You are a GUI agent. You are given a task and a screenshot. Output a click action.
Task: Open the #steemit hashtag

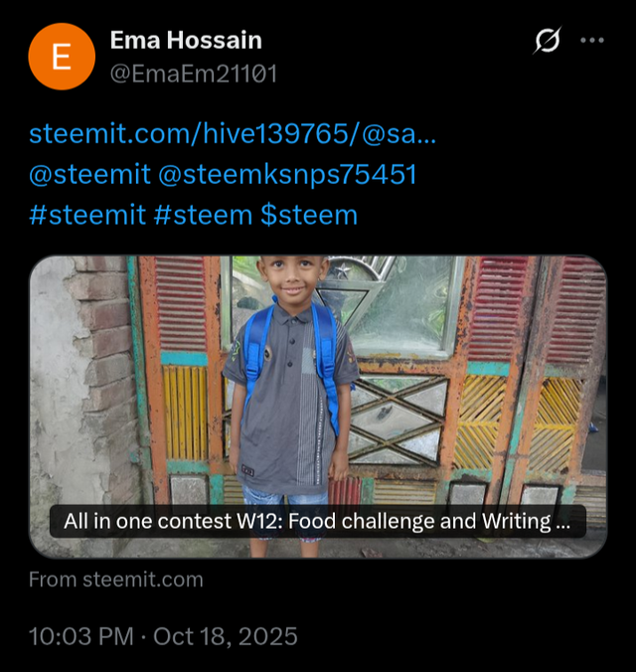point(87,215)
